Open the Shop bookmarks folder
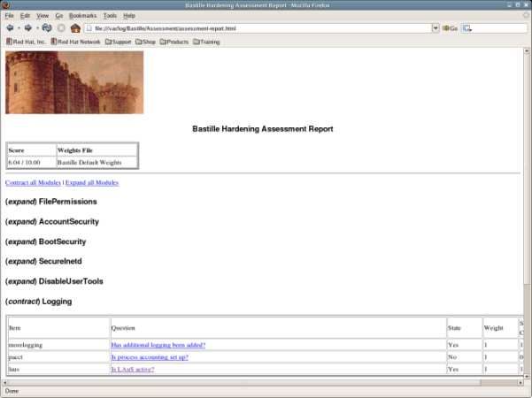 (145, 42)
